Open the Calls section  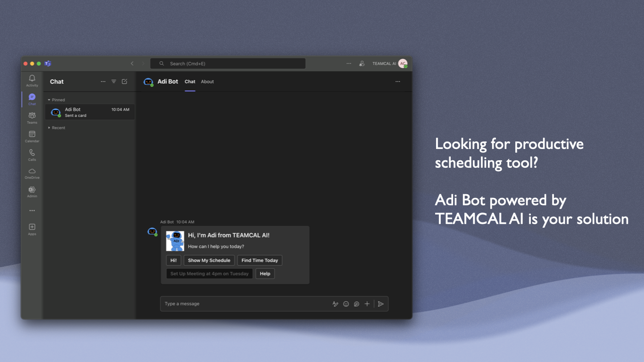tap(32, 155)
